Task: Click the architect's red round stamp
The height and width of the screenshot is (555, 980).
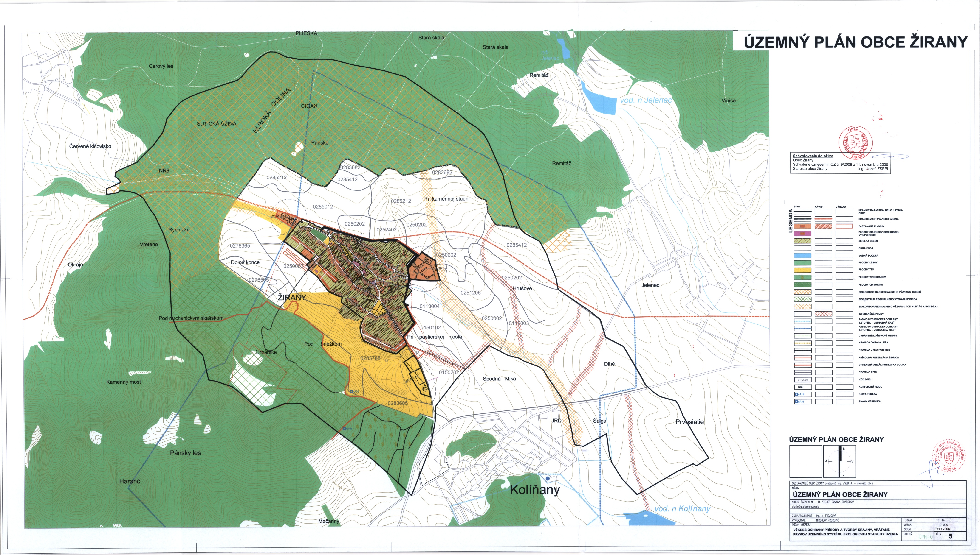Action: (949, 456)
